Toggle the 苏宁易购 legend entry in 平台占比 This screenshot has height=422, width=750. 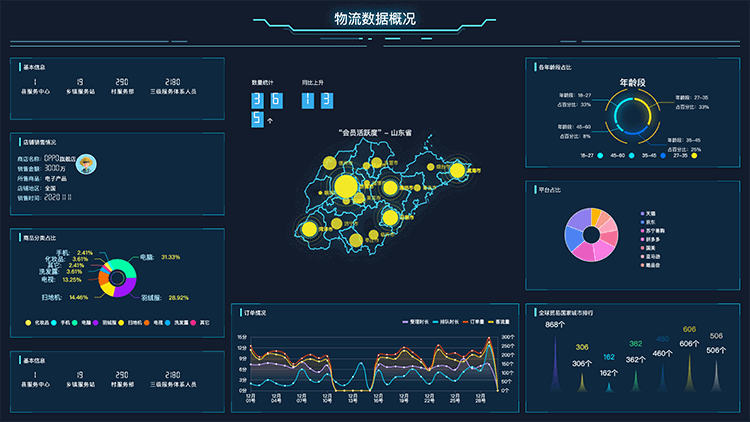[652, 231]
